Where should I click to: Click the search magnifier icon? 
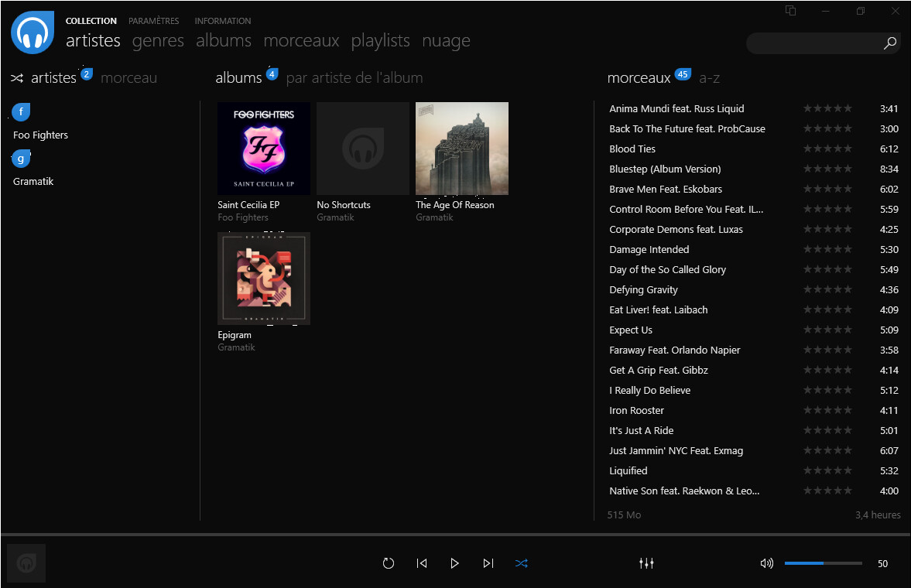coord(889,43)
